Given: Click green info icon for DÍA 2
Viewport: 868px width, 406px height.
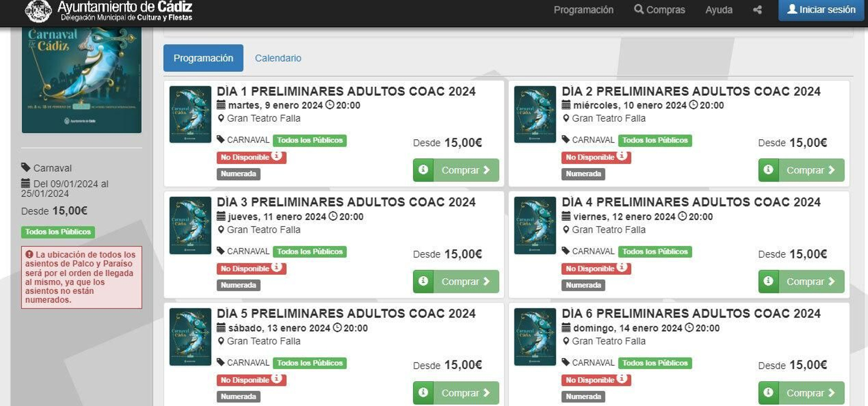Looking at the screenshot, I should coord(768,170).
